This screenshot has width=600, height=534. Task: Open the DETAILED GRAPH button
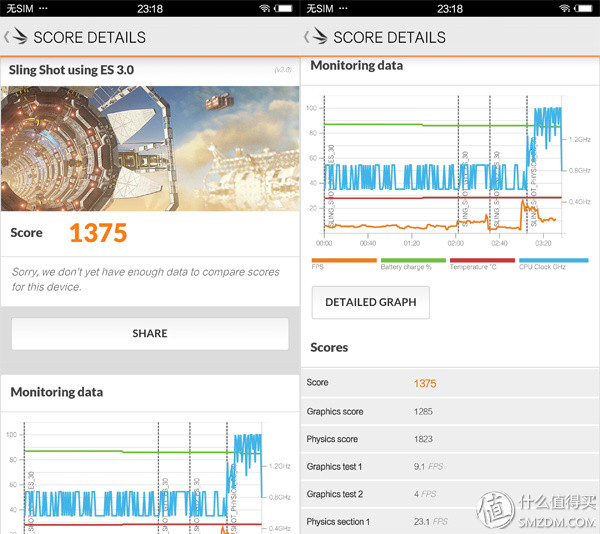tap(370, 302)
